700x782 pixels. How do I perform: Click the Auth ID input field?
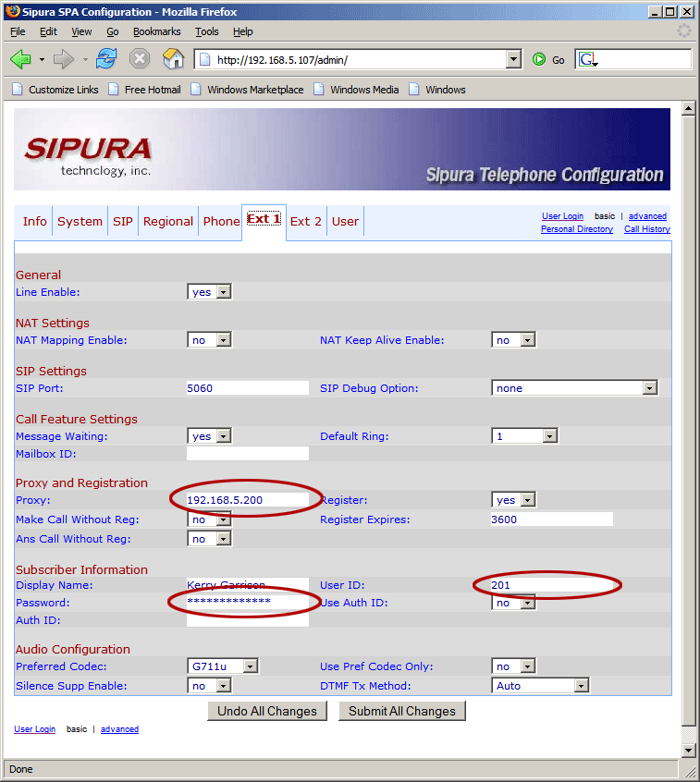248,620
